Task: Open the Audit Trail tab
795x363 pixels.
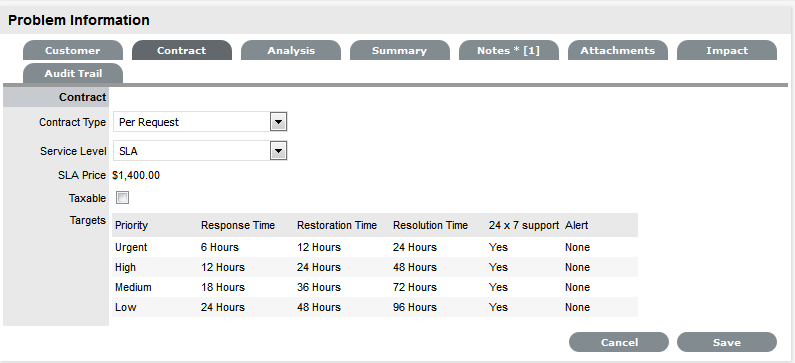Action: [73, 74]
